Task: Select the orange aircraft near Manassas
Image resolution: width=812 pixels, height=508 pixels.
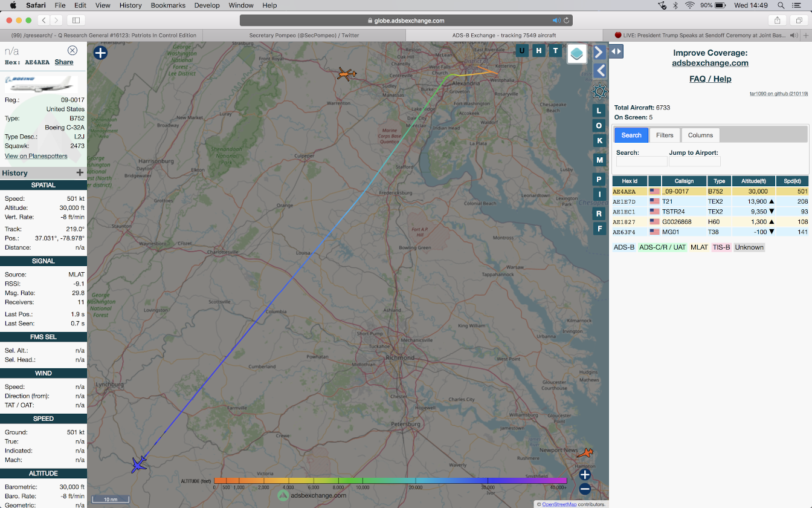Action: [346, 74]
